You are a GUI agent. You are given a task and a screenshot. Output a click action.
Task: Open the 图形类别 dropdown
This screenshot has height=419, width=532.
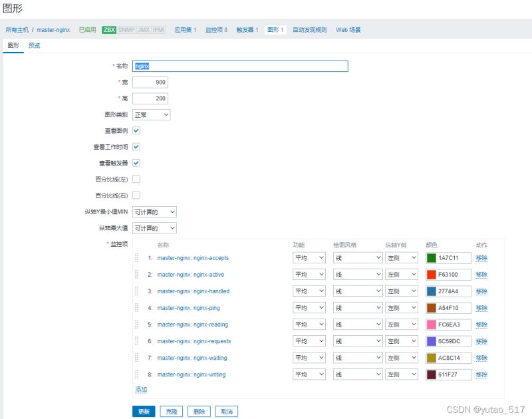[x=151, y=114]
